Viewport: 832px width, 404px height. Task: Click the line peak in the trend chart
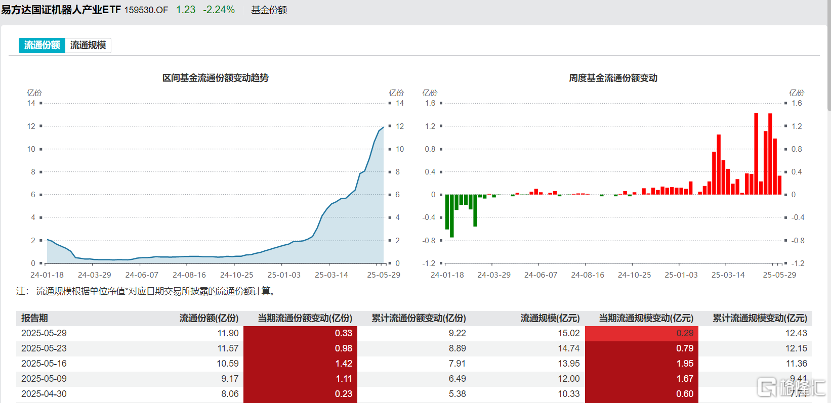pyautogui.click(x=383, y=127)
